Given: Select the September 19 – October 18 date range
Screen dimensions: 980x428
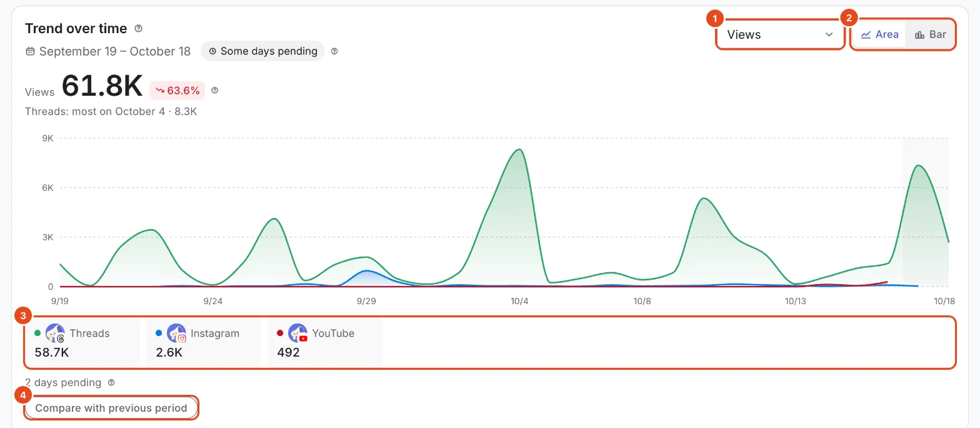Looking at the screenshot, I should 115,51.
